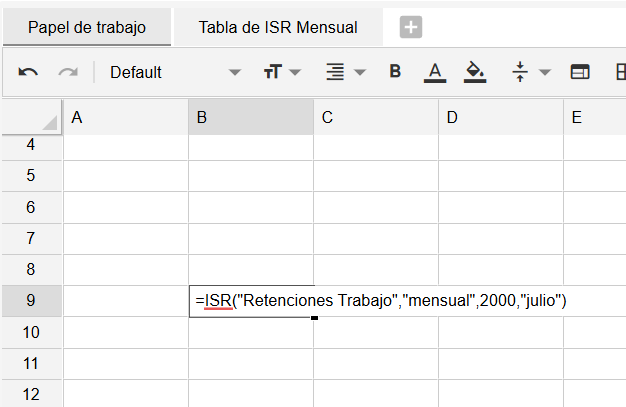Switch to the Papel de trabajo tab
Image resolution: width=626 pixels, height=407 pixels.
87,27
